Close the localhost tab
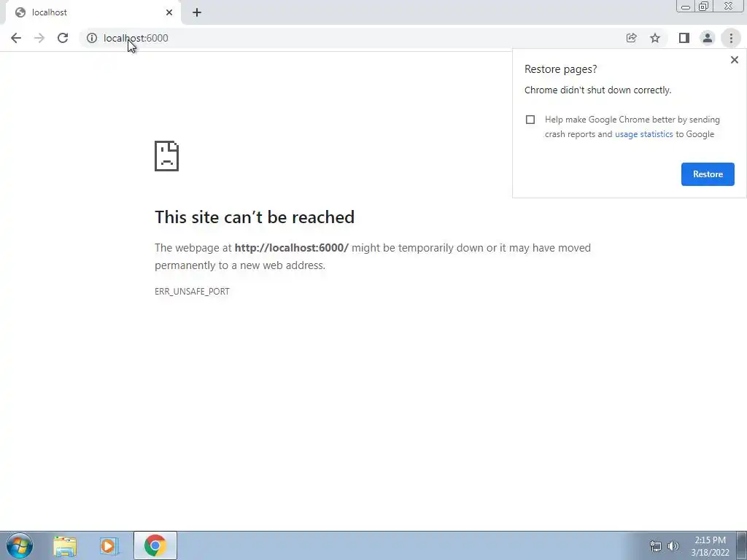 click(169, 12)
